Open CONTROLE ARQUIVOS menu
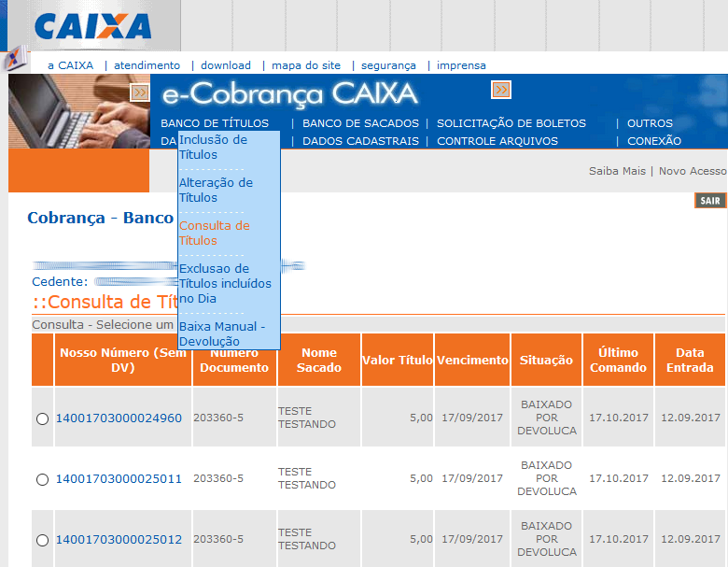 tap(497, 141)
